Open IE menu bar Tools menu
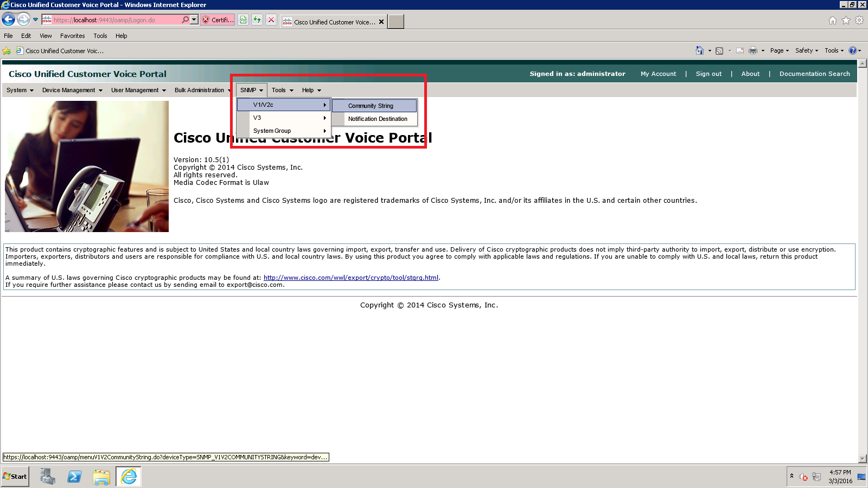The height and width of the screenshot is (488, 868). click(100, 36)
